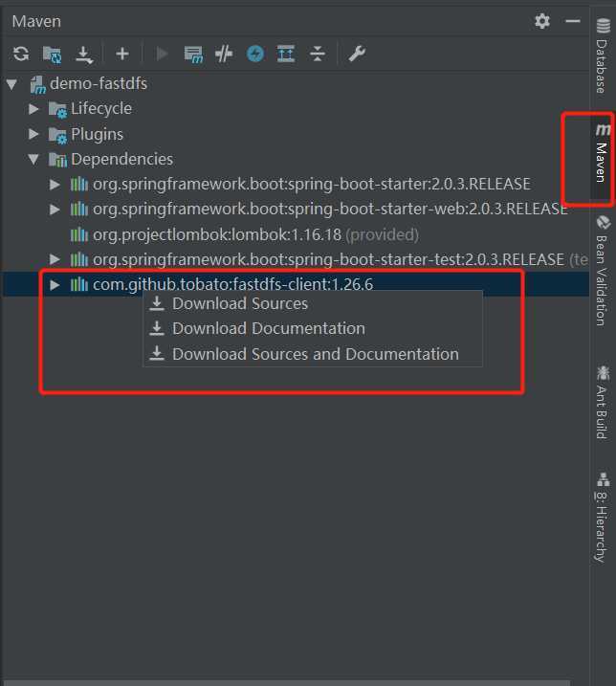This screenshot has width=616, height=686.
Task: Select the demo-fastdfs project row
Action: point(296,83)
